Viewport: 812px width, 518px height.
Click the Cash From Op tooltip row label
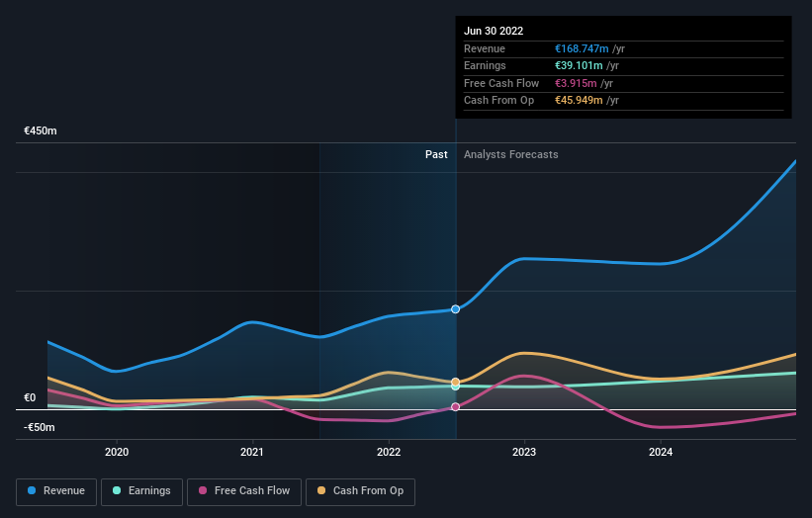tap(498, 101)
